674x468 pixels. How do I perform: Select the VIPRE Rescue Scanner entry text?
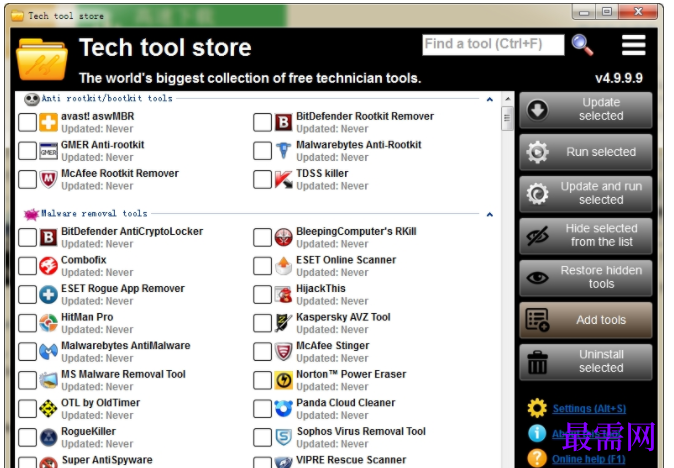tap(351, 460)
